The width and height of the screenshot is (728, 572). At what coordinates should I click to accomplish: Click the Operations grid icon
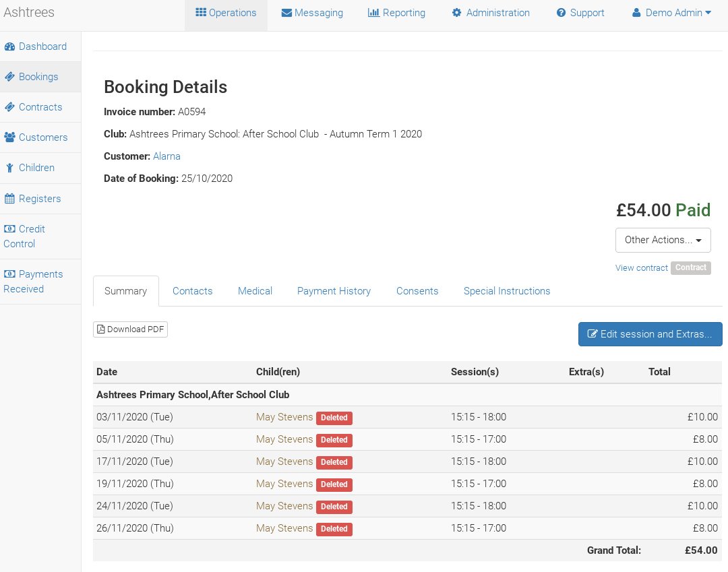click(x=201, y=12)
